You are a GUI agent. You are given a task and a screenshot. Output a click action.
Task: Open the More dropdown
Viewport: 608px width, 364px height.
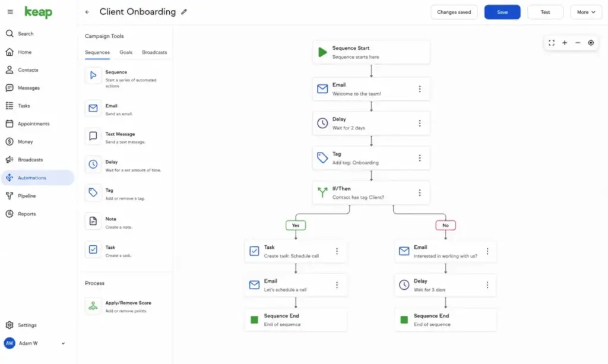586,12
